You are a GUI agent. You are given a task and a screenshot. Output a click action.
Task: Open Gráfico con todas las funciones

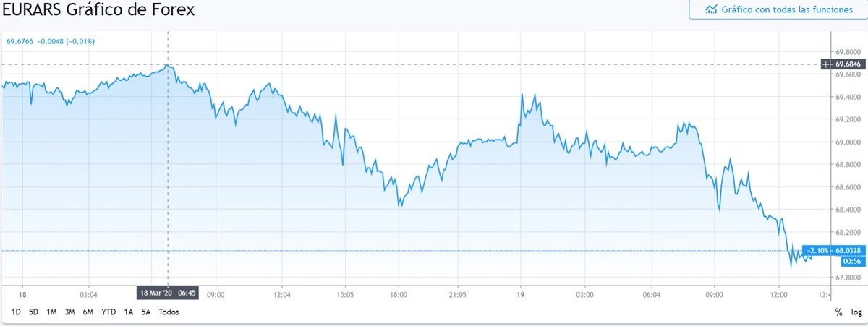[776, 9]
